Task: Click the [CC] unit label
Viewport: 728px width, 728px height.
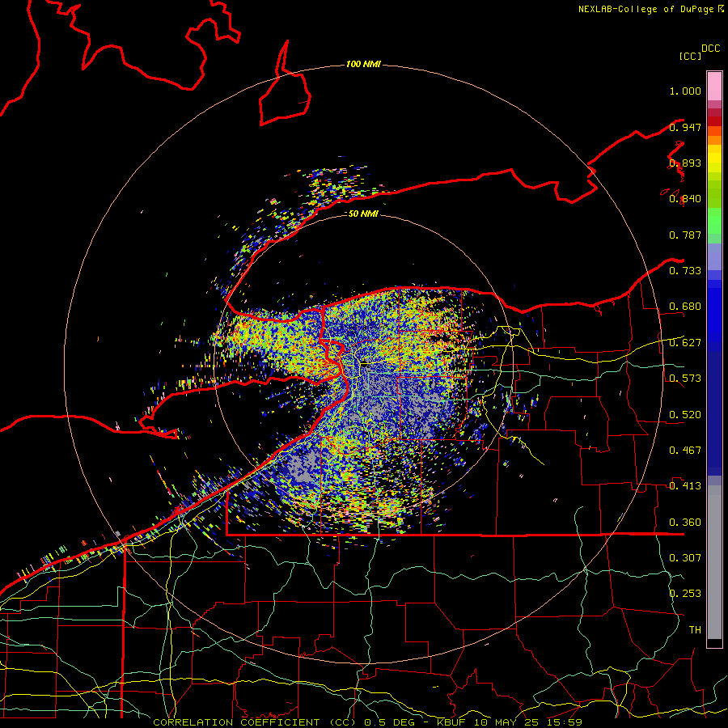Action: point(690,56)
